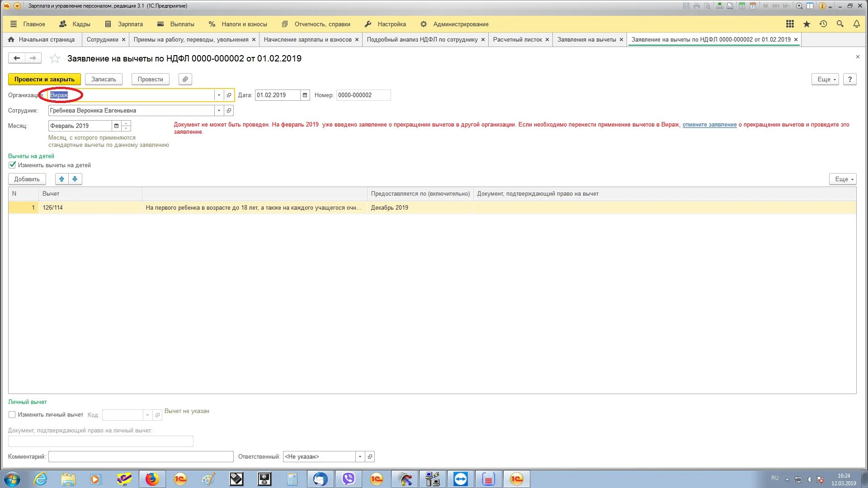The image size is (868, 488).
Task: Open the Windows Start button
Action: pos(12,479)
